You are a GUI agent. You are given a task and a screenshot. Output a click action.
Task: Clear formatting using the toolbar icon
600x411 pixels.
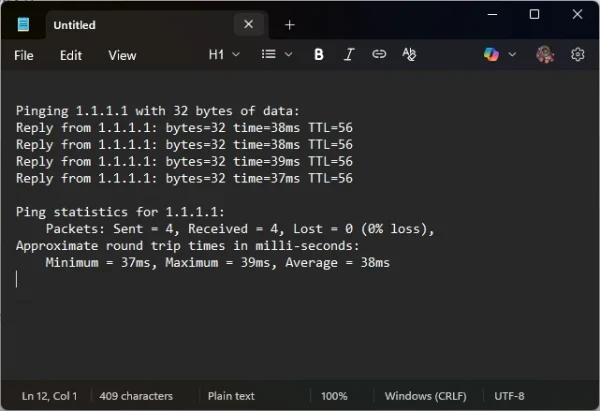409,55
